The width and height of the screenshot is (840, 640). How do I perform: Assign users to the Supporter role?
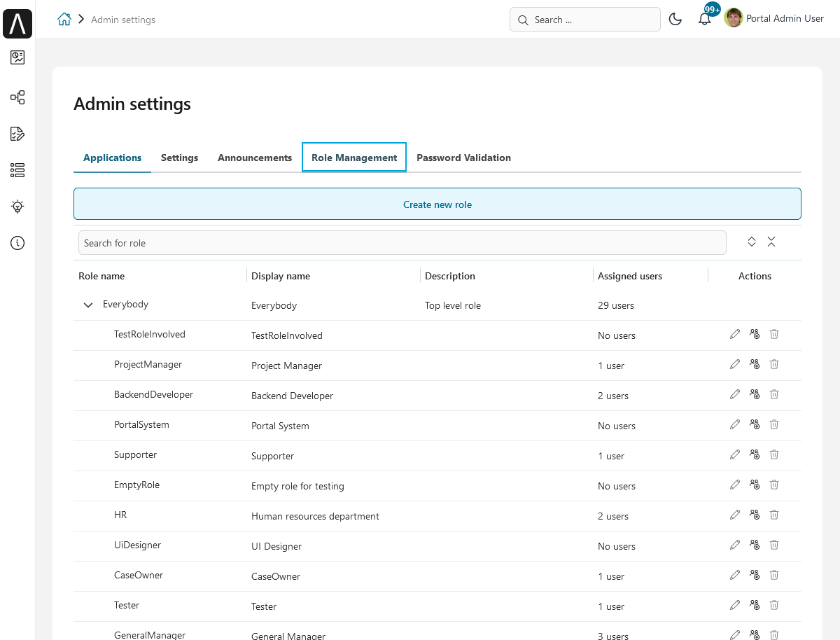pyautogui.click(x=755, y=454)
